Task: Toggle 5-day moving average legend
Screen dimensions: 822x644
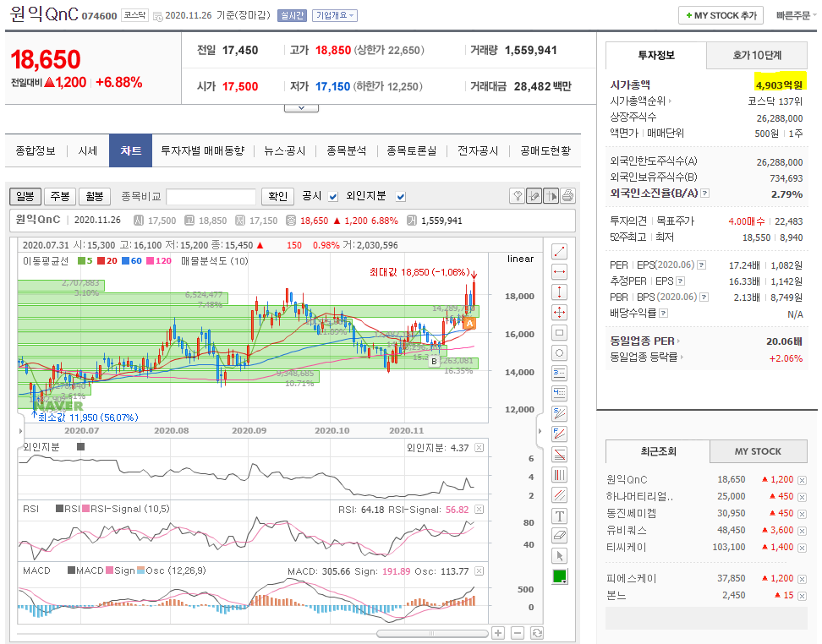Action: point(85,261)
